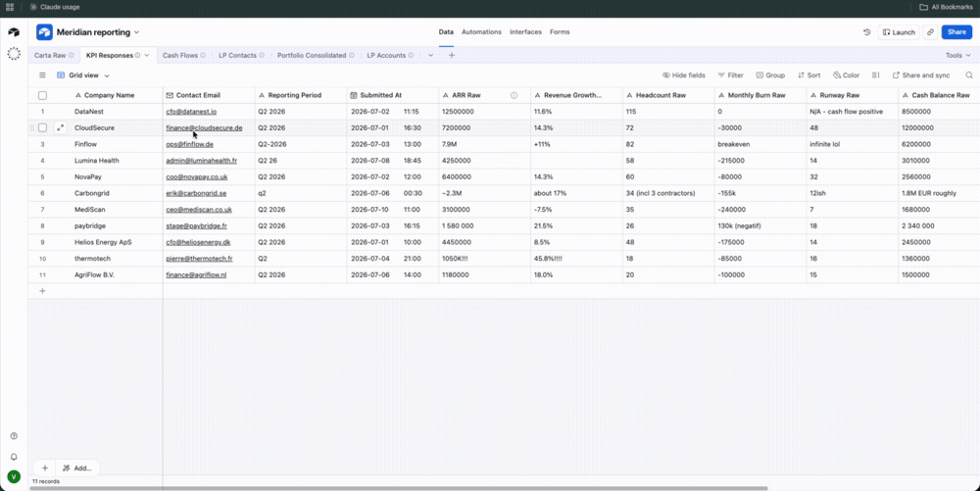Show Carta Raw tab info icon

tap(71, 55)
